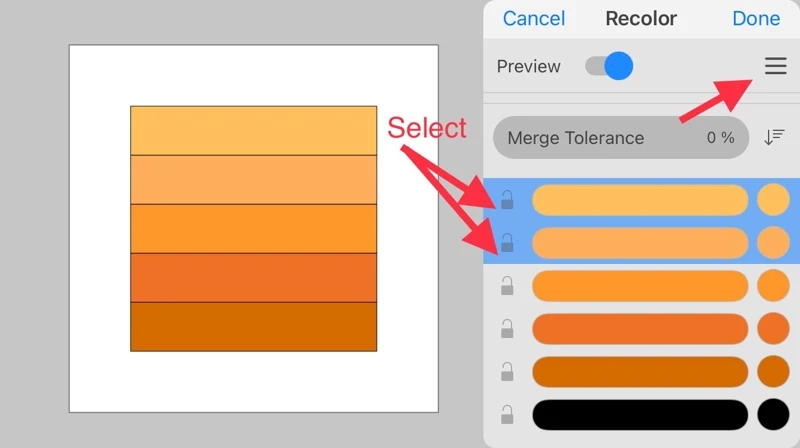Open the hamburger menu in Recolor panel
Image resolution: width=800 pixels, height=448 pixels.
coord(775,67)
